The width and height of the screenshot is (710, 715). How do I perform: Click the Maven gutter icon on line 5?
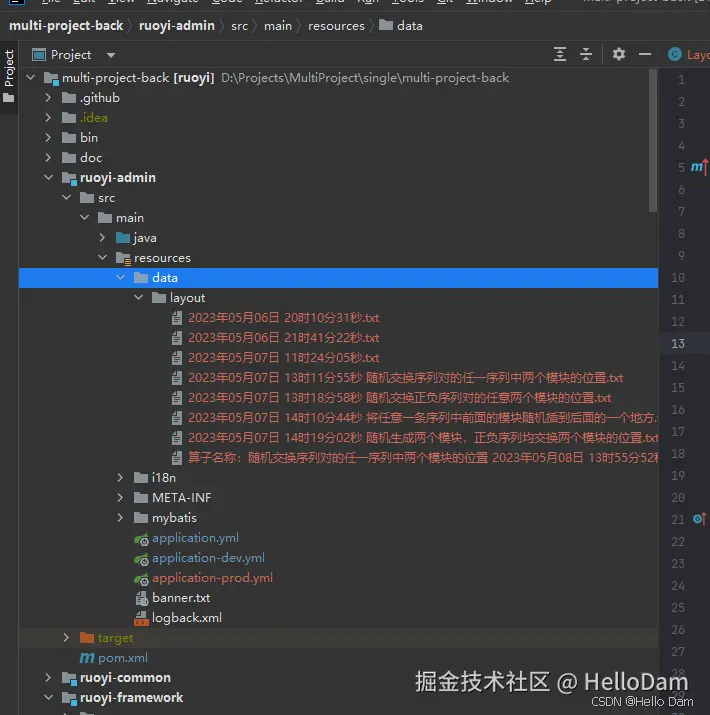tap(699, 167)
